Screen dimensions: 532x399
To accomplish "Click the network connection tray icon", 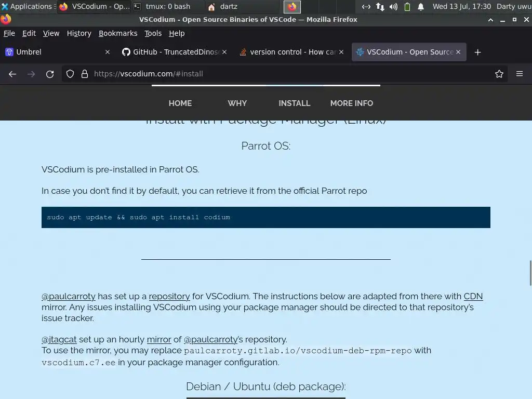I will (366, 6).
